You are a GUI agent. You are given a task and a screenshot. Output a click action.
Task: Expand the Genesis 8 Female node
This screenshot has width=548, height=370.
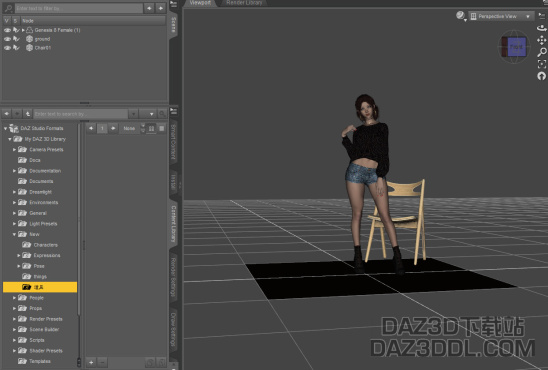coord(23,30)
